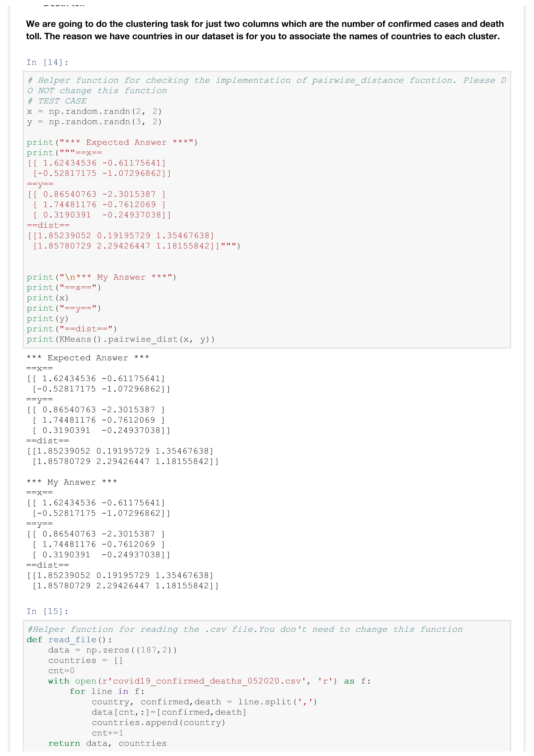Viewport: 534px width, 756px height.
Task: Click the clustering task description paragraph
Action: click(x=265, y=30)
